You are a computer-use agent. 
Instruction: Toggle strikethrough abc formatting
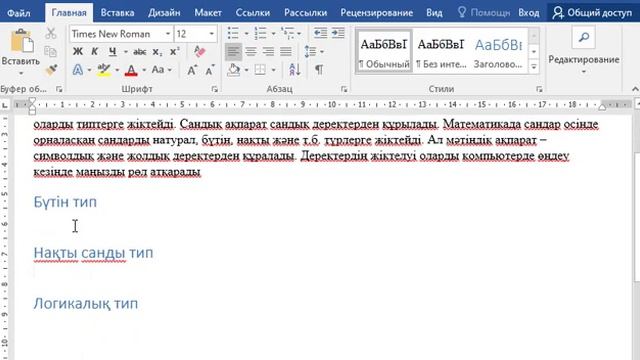[140, 51]
